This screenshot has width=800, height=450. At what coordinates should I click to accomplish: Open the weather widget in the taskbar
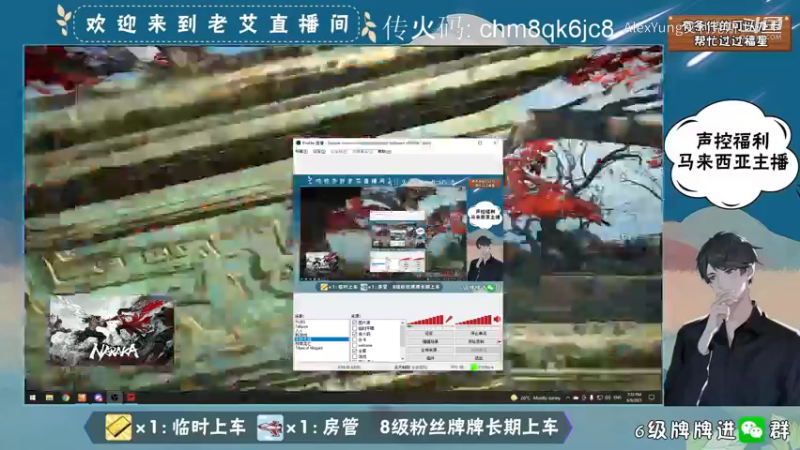(x=536, y=397)
